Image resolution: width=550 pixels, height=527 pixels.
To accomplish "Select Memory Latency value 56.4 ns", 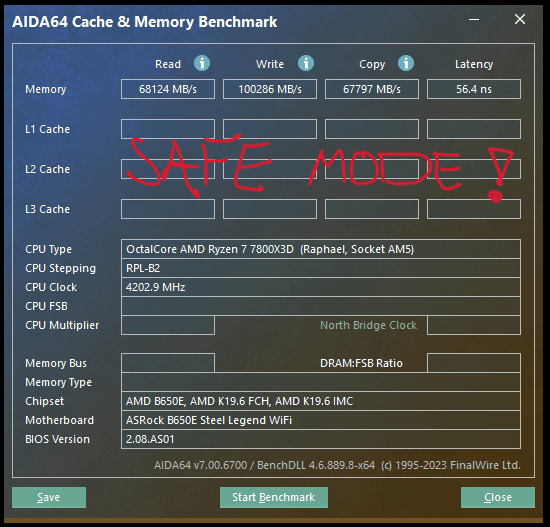I will [474, 89].
